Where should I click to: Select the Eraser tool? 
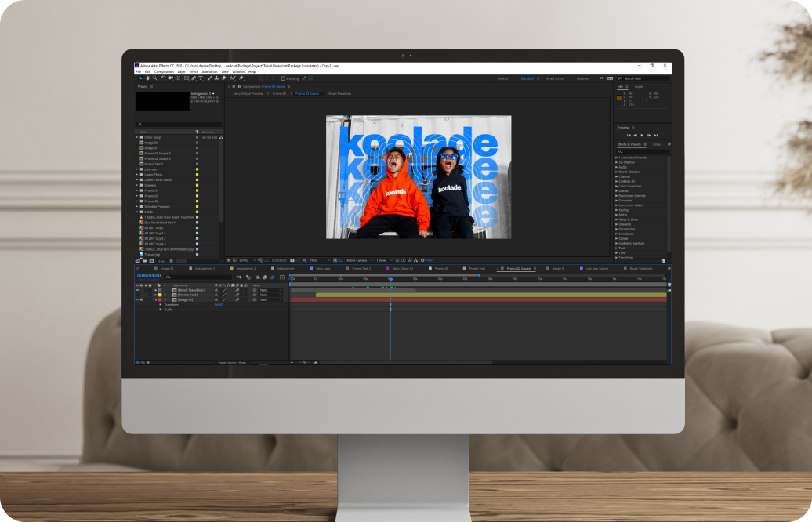click(223, 78)
